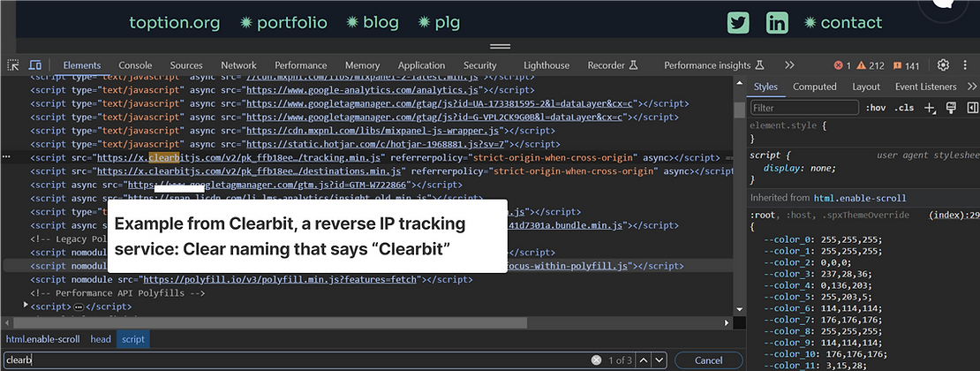Open the Security tab

480,65
